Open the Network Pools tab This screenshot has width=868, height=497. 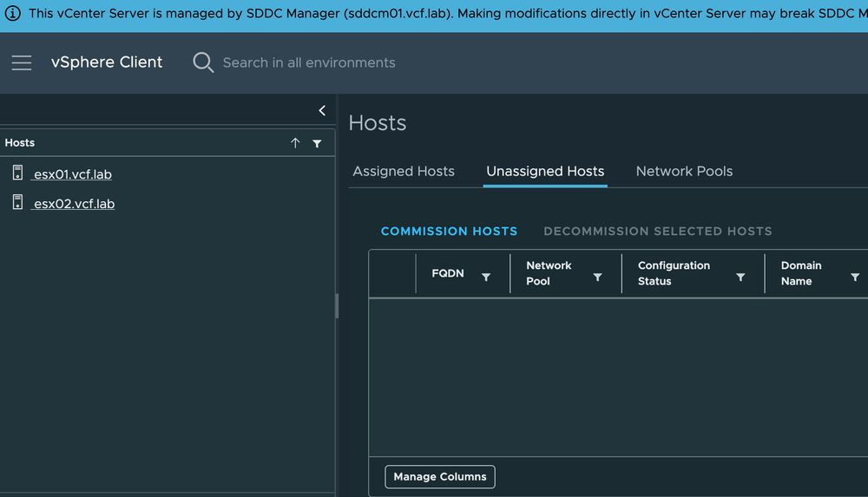coord(684,172)
